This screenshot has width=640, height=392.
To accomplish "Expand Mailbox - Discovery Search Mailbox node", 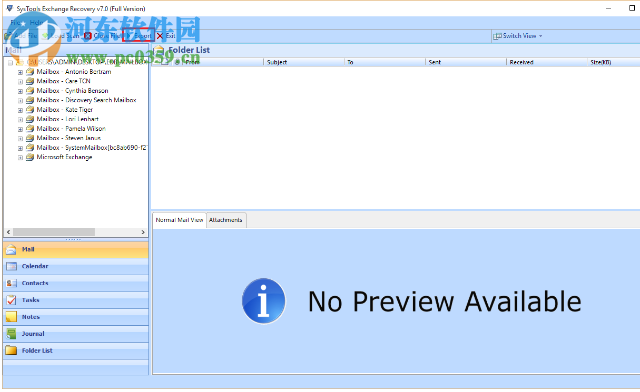I will (x=20, y=100).
